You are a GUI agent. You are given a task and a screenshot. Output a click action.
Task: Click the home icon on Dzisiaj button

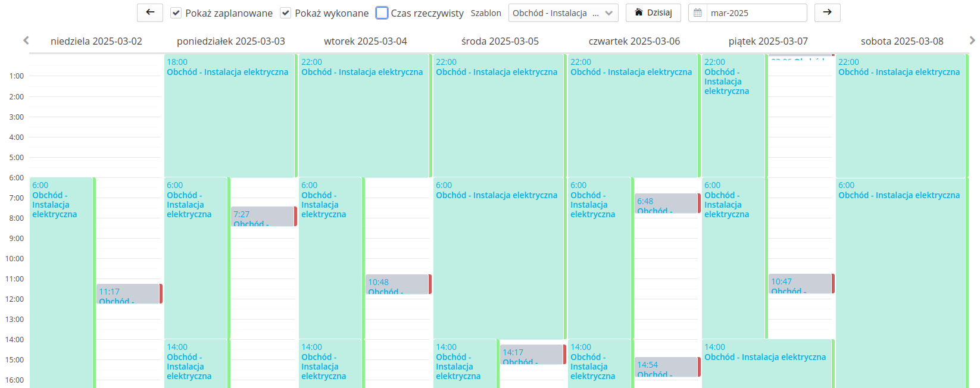(639, 12)
